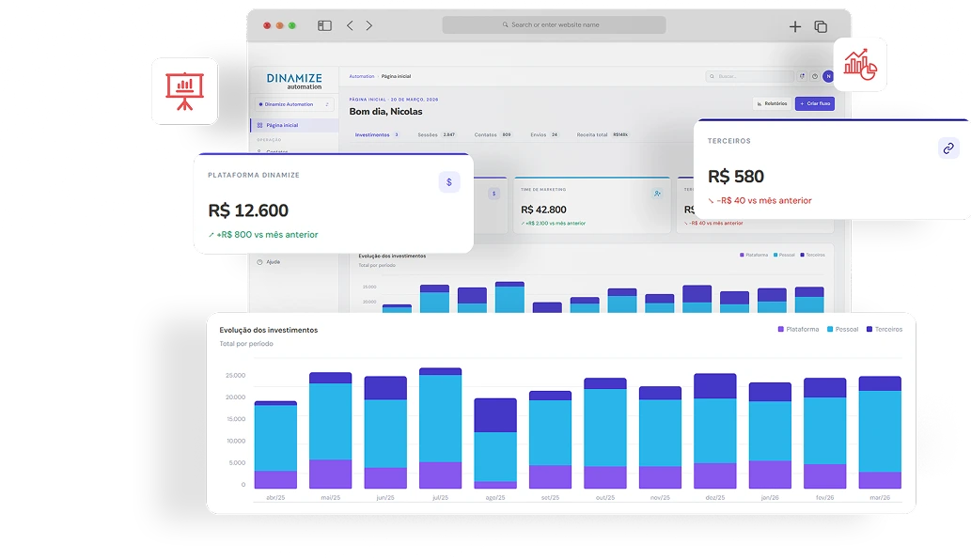Screen dimensions: 971x560
Task: Toggle small Terceiros legend in background chart
Action: 802,255
